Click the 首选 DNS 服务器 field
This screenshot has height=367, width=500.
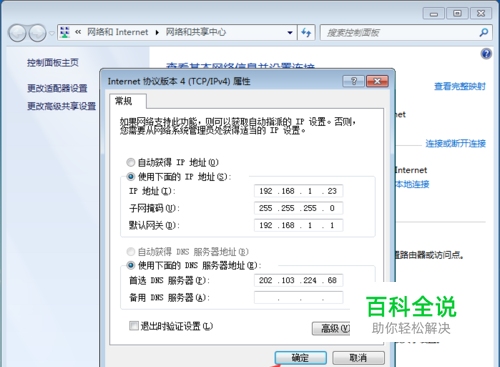298,280
